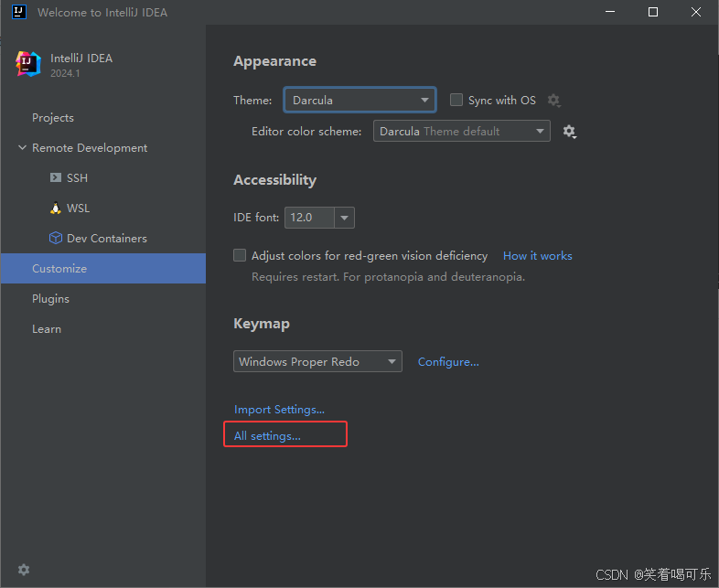Select the Customize tab
The image size is (719, 588).
103,269
